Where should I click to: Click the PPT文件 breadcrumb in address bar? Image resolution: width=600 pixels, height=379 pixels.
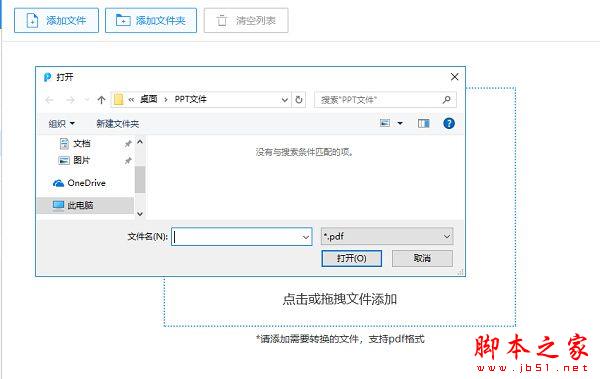191,100
